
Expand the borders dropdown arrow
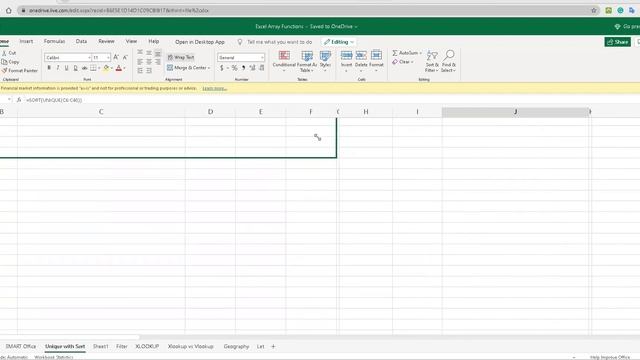coord(99,68)
